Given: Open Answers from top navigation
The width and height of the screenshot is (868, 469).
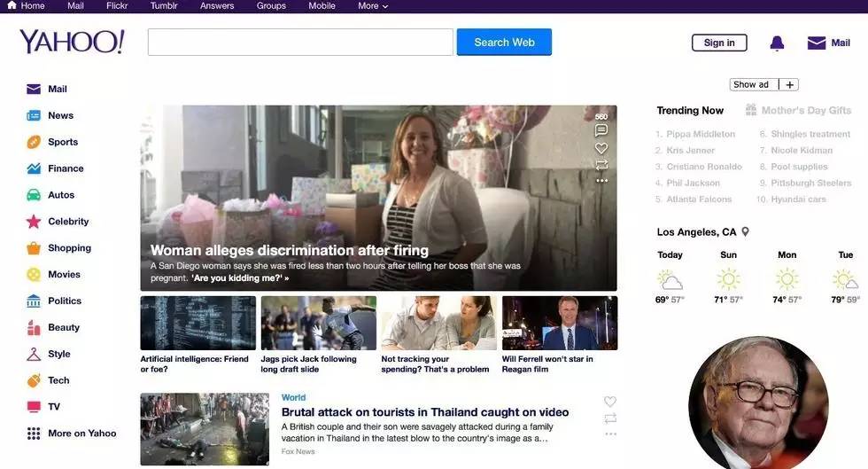Looking at the screenshot, I should pyautogui.click(x=217, y=6).
